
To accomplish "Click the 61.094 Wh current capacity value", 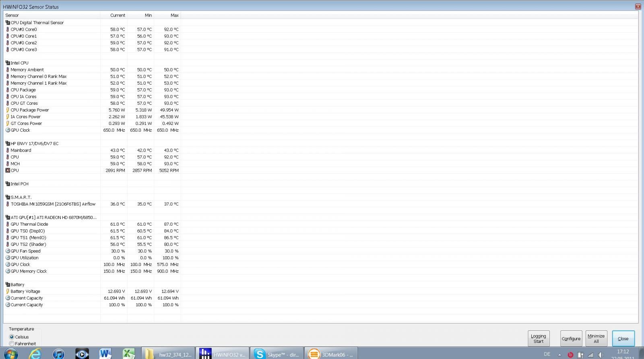I will tap(114, 298).
